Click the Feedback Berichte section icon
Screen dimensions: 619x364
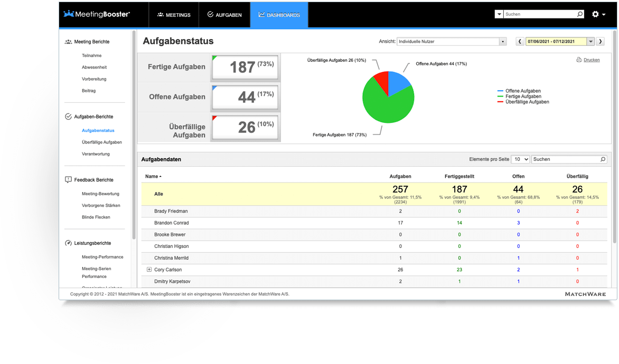(x=68, y=180)
